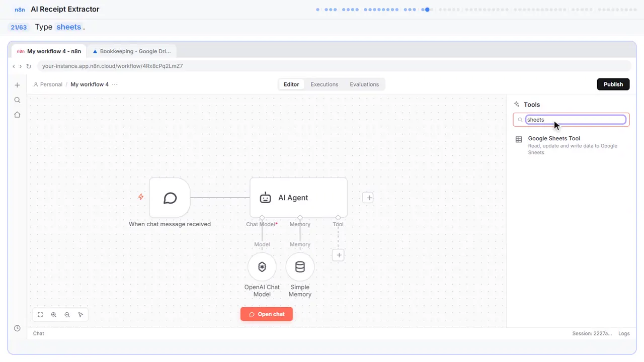Click the Logs label in bottom bar
This screenshot has width=644, height=362.
[624, 333]
